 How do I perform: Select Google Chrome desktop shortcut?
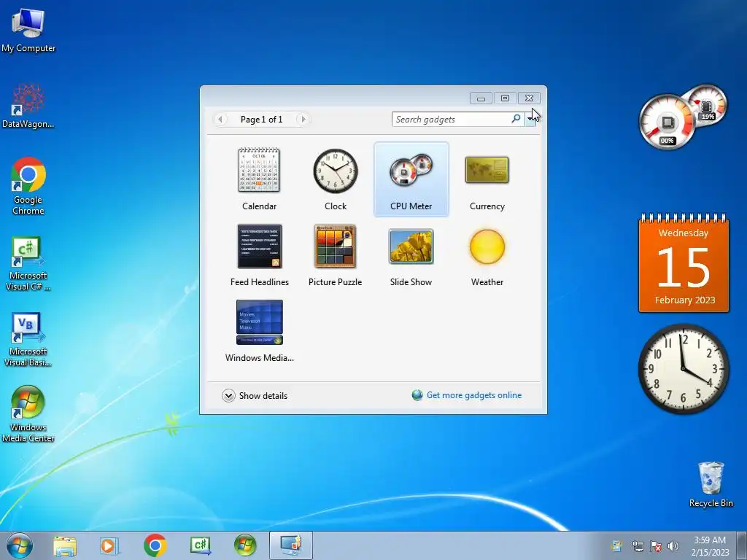coord(28,186)
